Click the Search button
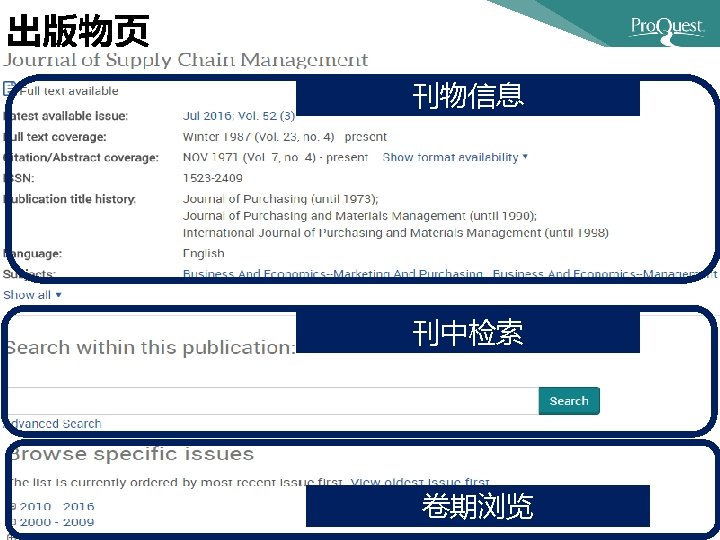The height and width of the screenshot is (540, 720). tap(569, 401)
